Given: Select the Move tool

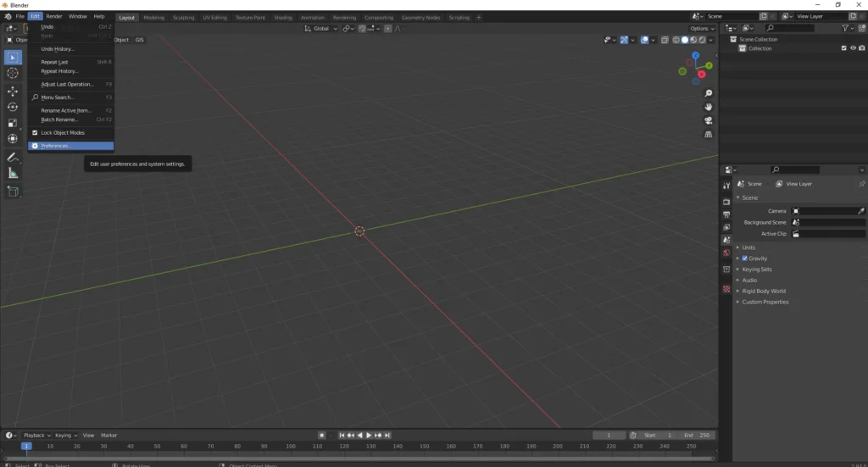Looking at the screenshot, I should click(x=13, y=92).
